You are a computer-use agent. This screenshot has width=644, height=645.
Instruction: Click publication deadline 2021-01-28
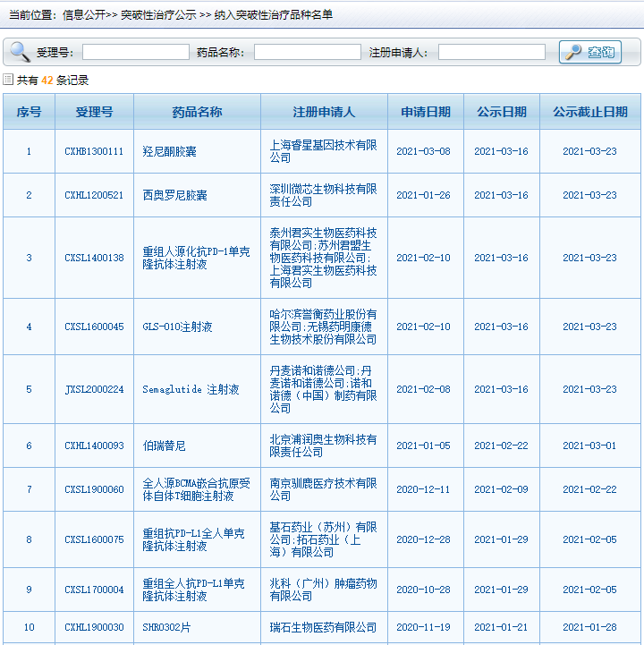[x=589, y=627]
